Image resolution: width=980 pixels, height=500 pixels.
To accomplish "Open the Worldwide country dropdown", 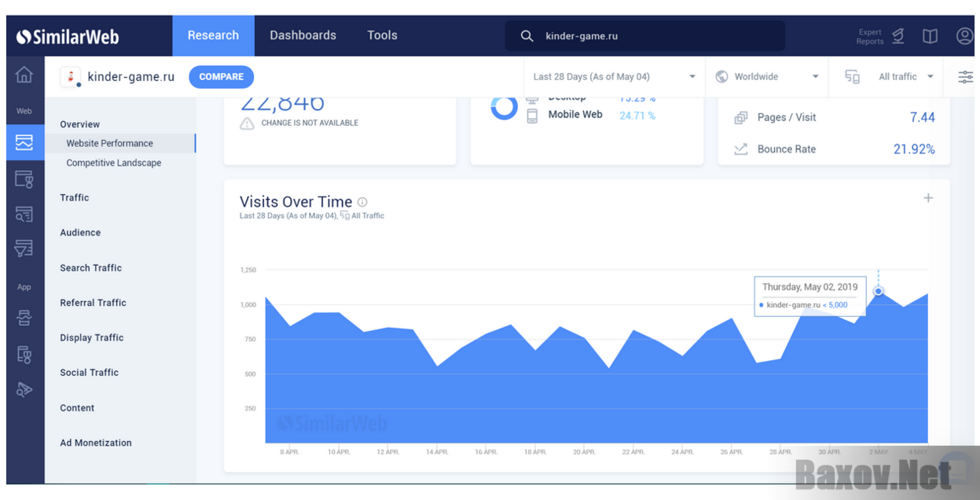I will (x=767, y=77).
